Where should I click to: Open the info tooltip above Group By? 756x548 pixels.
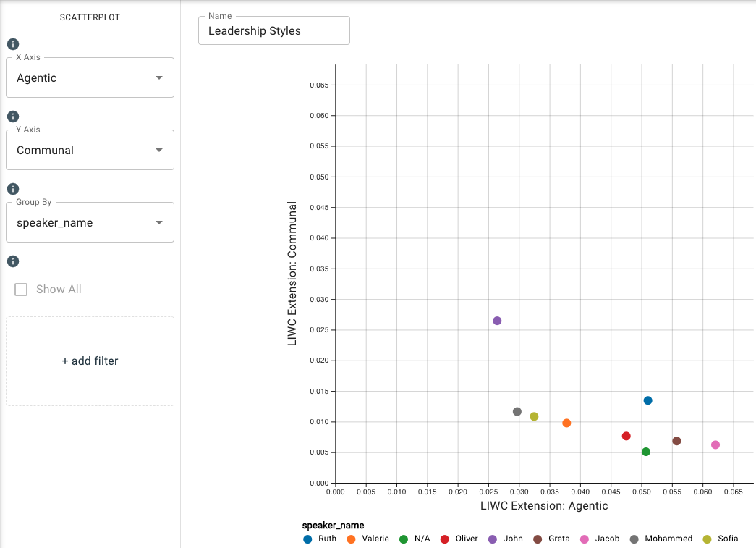coord(12,188)
